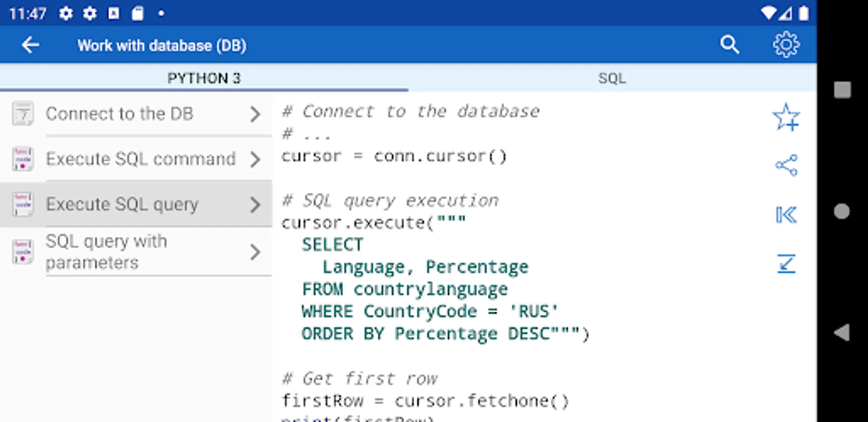
Task: Collapse the side panel with arrow-bar icon
Action: (786, 215)
